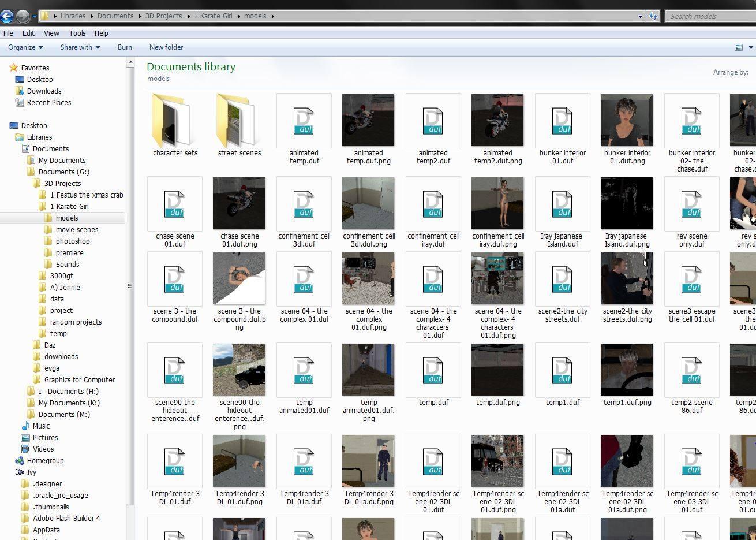Expand the breadcrumb arrow after 1 Karate Girl
The width and height of the screenshot is (756, 540).
click(x=238, y=16)
